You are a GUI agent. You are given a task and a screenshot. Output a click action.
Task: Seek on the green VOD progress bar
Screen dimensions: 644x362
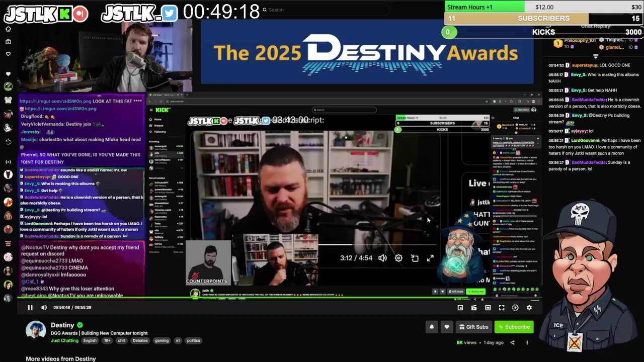[279, 299]
